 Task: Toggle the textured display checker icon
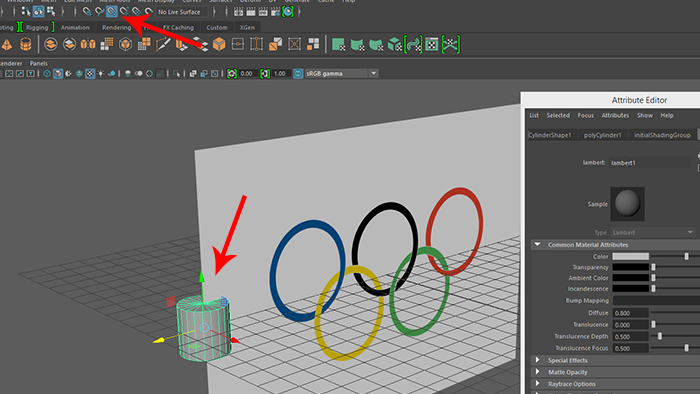tap(90, 74)
